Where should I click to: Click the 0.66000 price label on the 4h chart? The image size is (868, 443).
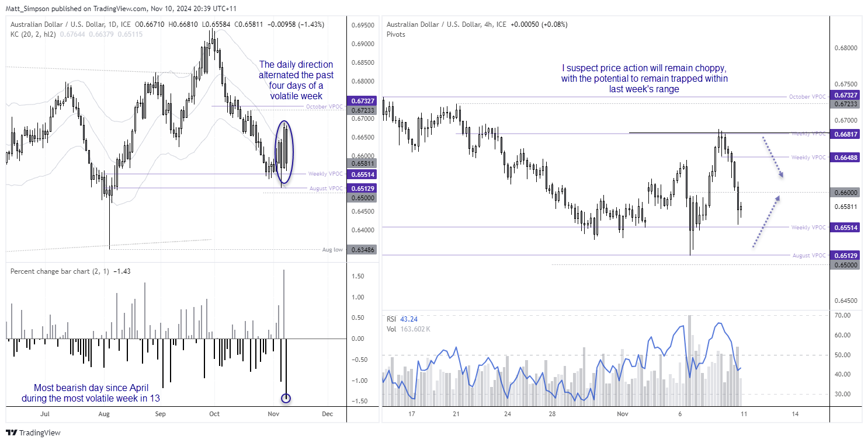point(845,192)
